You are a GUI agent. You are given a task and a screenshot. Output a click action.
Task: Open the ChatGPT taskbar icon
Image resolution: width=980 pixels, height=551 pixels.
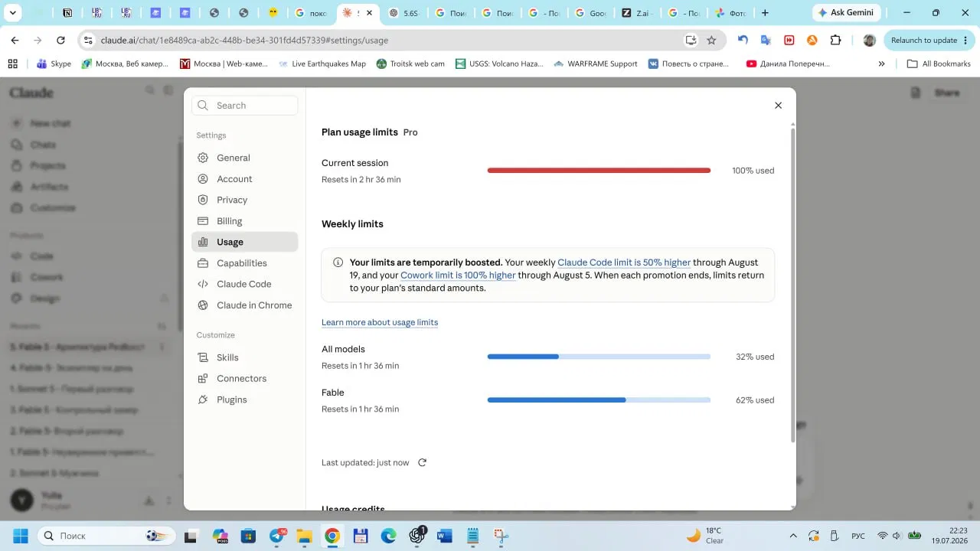tap(417, 536)
